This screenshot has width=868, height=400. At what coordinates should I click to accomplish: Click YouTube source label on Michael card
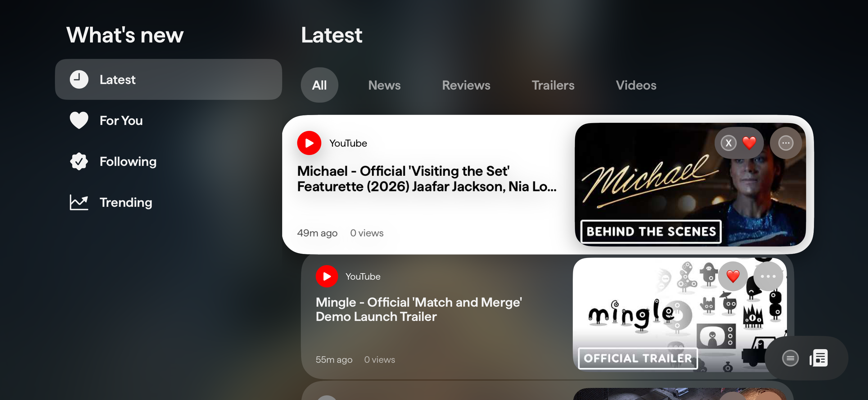point(348,143)
